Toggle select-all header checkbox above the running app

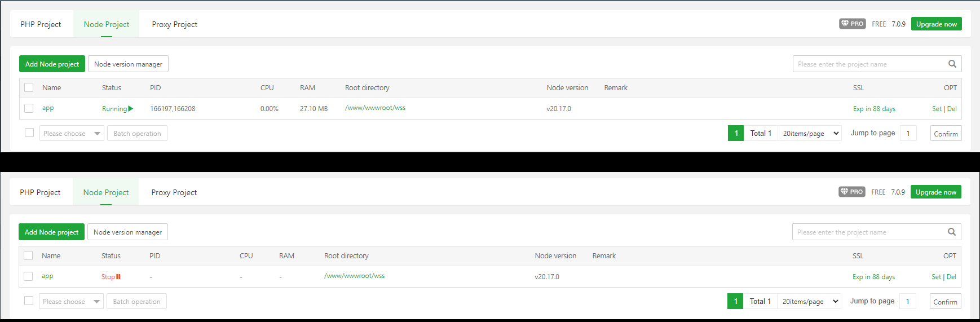pos(29,87)
